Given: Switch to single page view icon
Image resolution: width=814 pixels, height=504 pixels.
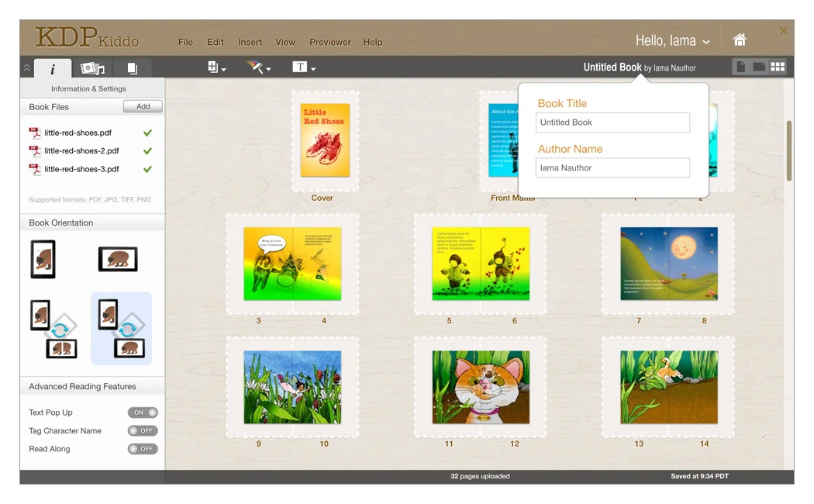Looking at the screenshot, I should pos(740,67).
